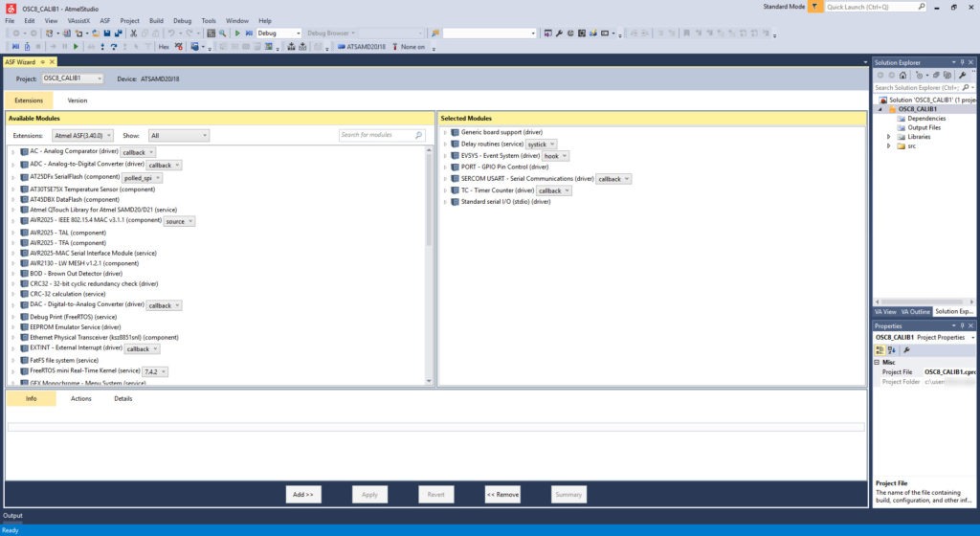
Task: Open 7.4.2 version dropdown for FreeRTOS mini
Action: pyautogui.click(x=156, y=371)
